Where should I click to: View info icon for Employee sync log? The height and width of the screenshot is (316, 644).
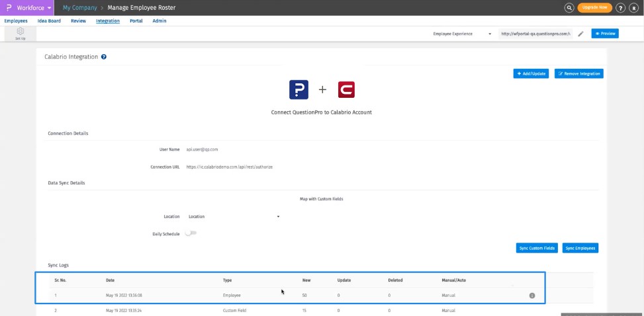531,296
